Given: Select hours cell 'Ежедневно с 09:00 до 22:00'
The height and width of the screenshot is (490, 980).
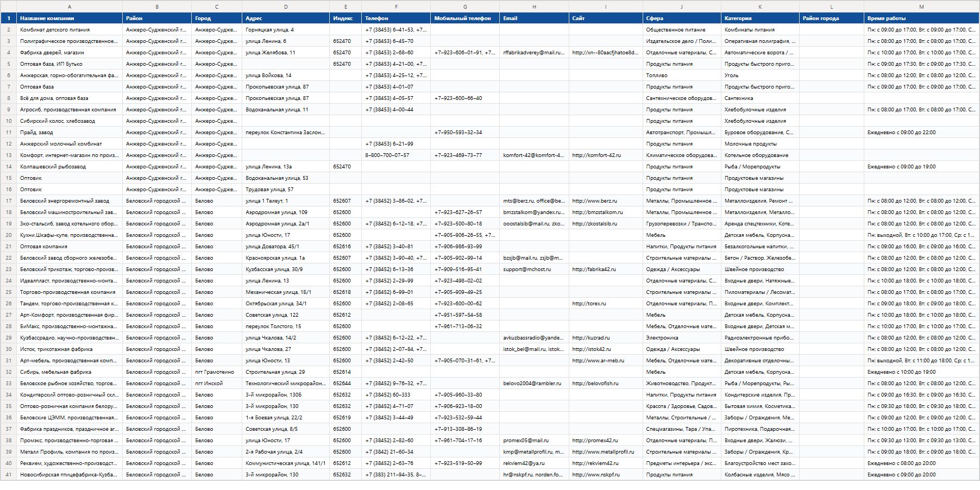Looking at the screenshot, I should 921,133.
